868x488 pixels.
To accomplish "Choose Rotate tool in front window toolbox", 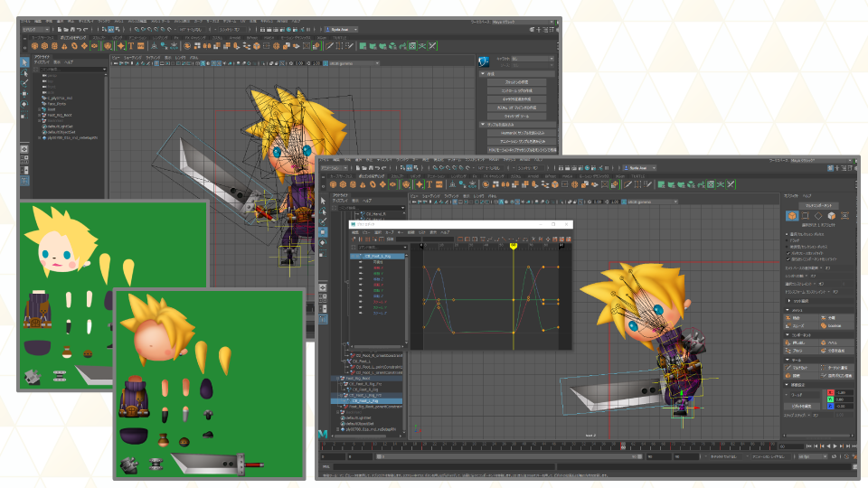I will coord(324,243).
